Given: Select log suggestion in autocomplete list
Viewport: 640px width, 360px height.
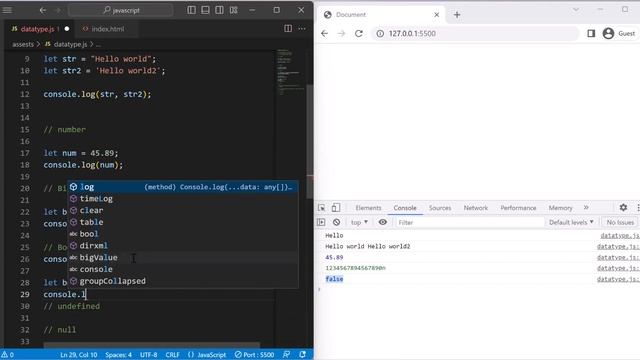Looking at the screenshot, I should click(x=183, y=187).
